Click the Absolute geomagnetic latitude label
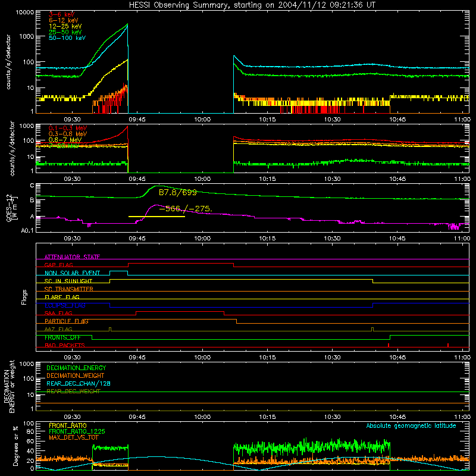 coord(411,425)
